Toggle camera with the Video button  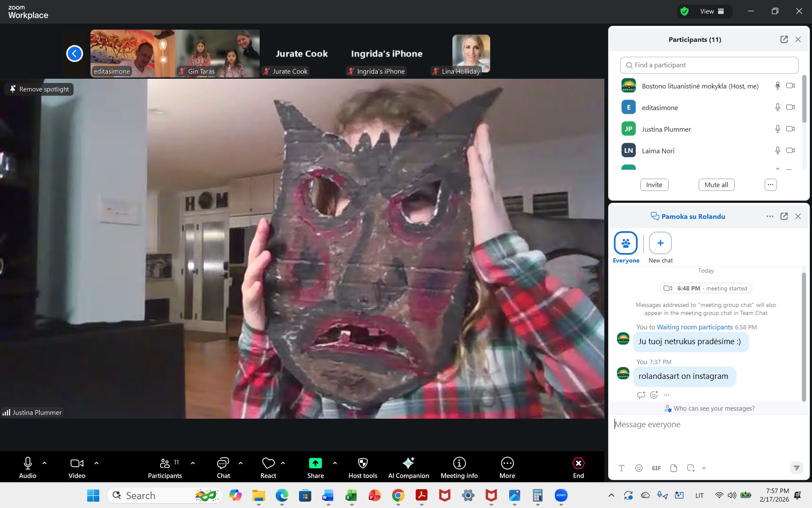77,464
